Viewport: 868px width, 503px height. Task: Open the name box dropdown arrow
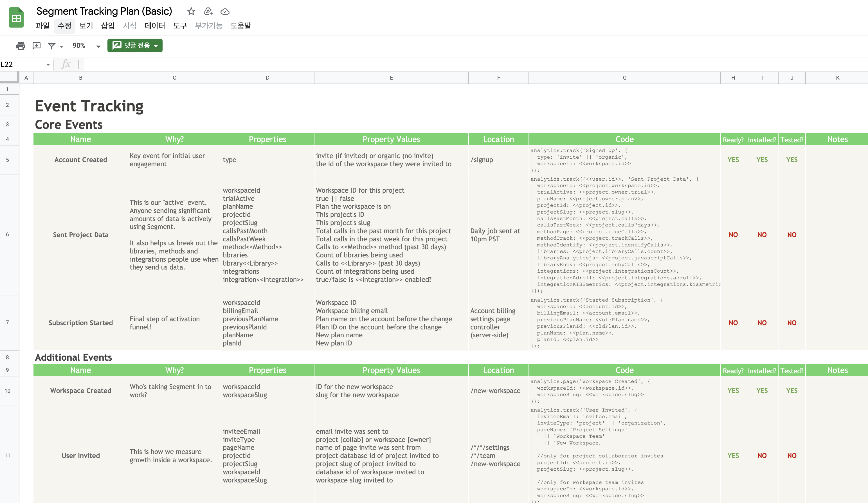coord(48,64)
